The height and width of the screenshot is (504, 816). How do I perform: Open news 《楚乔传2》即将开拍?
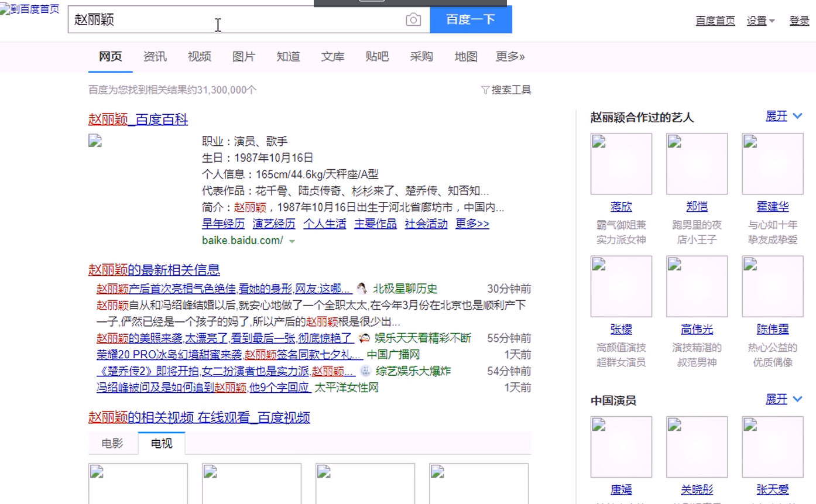(226, 371)
